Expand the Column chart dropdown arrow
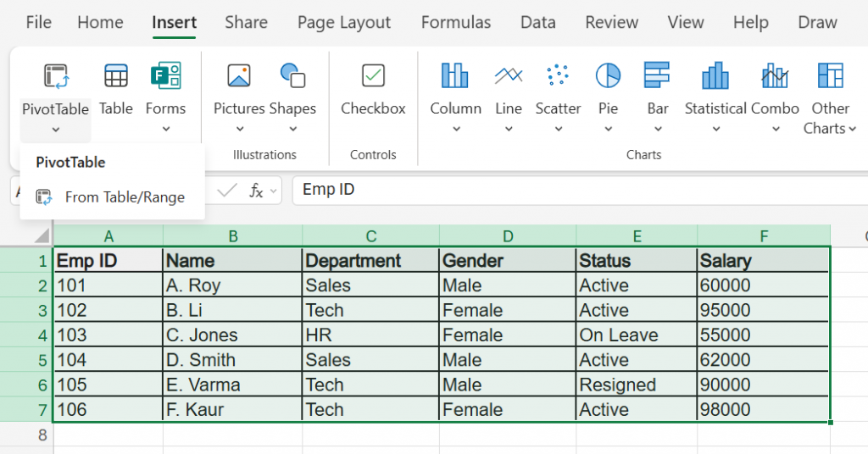The image size is (868, 454). tap(456, 130)
